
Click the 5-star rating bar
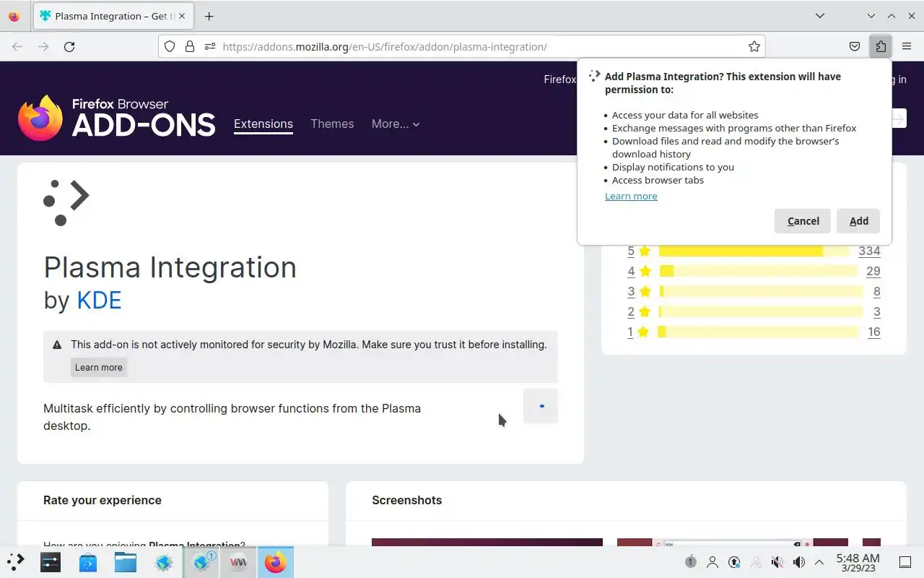pyautogui.click(x=754, y=251)
